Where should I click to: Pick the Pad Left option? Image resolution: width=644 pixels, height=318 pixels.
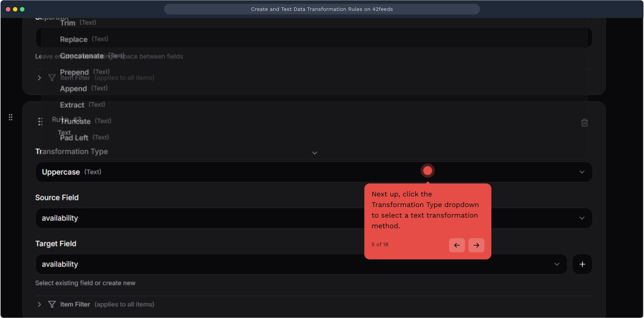[74, 138]
